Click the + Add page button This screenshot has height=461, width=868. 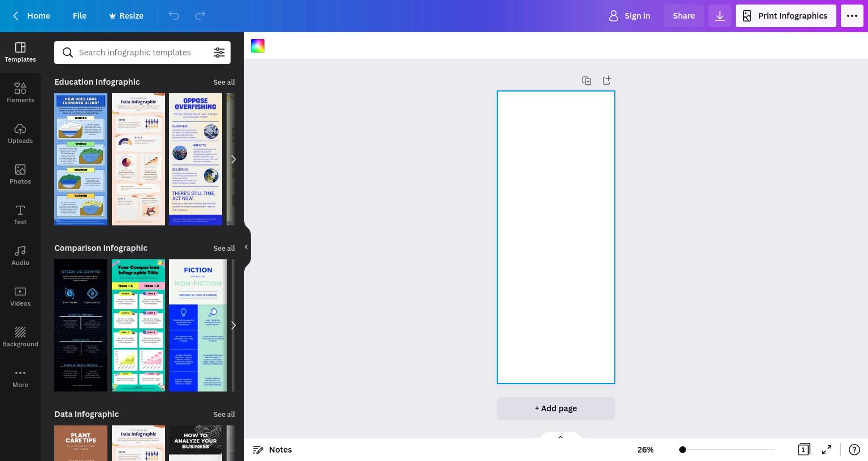556,408
